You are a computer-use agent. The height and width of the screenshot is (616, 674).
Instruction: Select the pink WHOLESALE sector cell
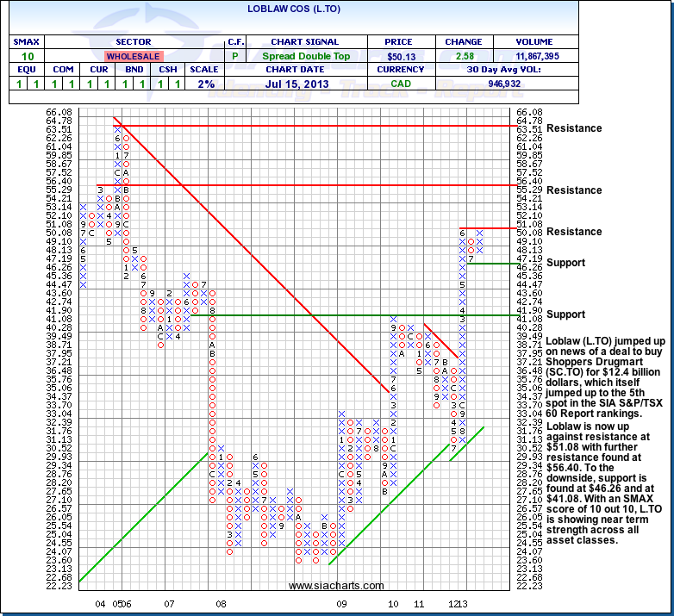pos(133,55)
